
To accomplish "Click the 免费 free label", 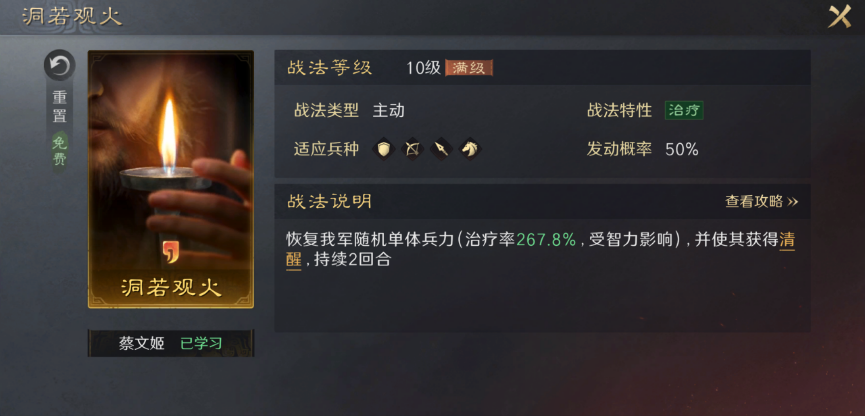I will click(60, 151).
